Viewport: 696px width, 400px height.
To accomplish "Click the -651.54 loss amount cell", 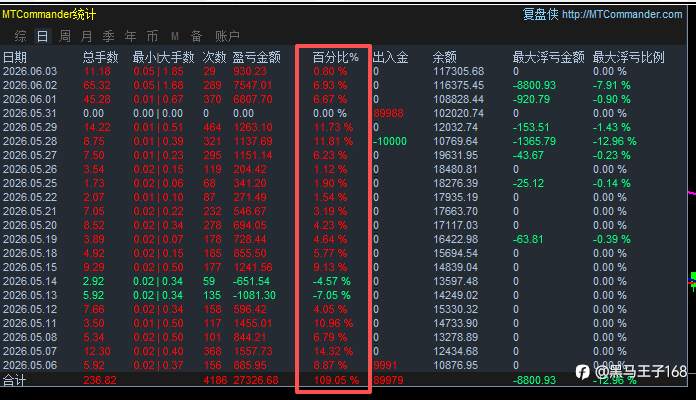I will (x=251, y=281).
